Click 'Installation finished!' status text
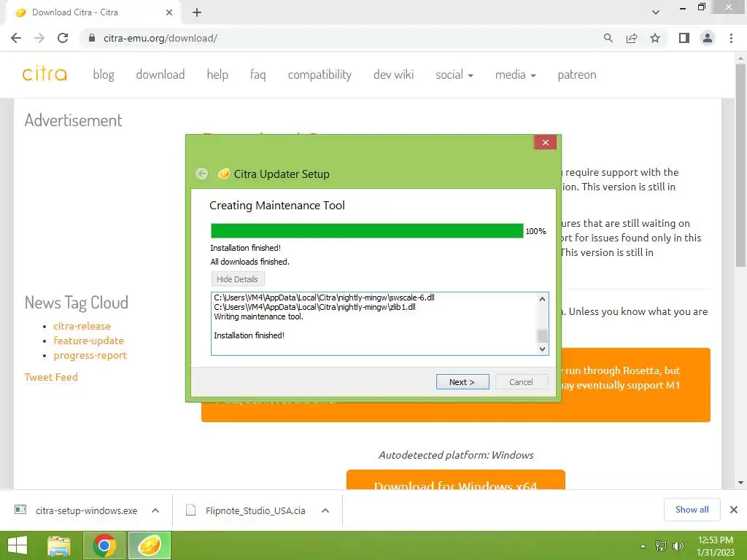Screen dimensions: 747x560 coord(245,248)
